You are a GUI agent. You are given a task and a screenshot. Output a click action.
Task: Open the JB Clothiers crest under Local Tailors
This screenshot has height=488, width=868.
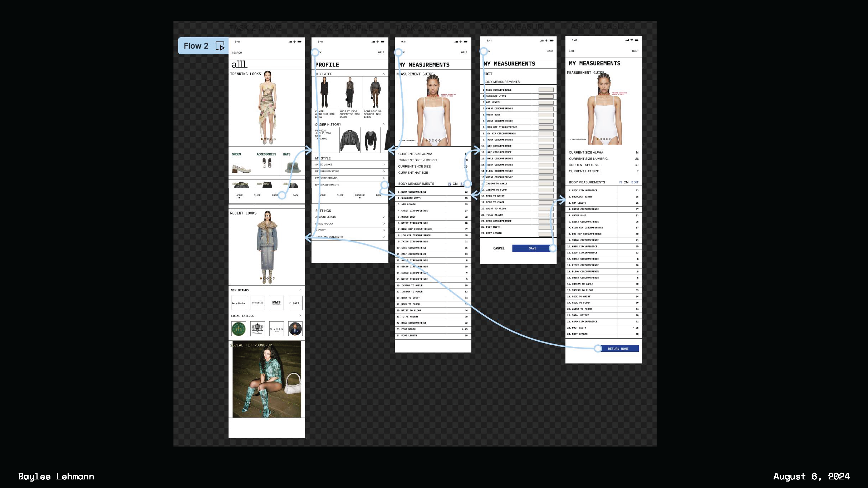tap(258, 329)
